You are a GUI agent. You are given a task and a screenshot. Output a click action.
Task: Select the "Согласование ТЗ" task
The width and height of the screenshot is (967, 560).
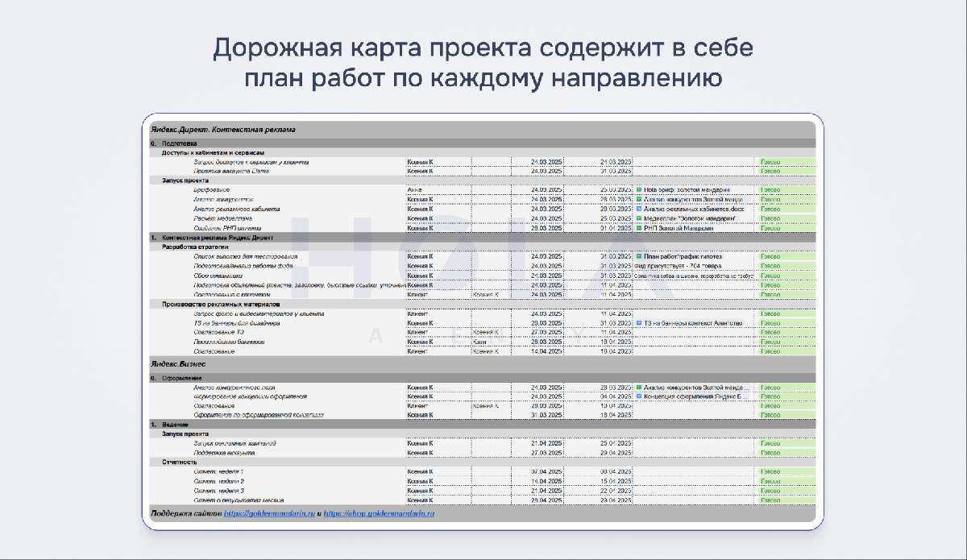pos(218,332)
